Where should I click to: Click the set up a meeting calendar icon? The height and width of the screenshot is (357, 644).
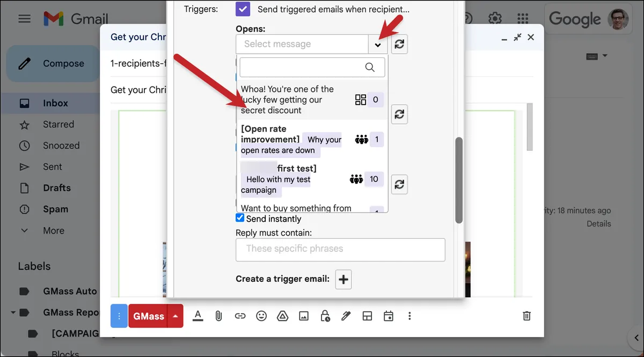pos(389,316)
